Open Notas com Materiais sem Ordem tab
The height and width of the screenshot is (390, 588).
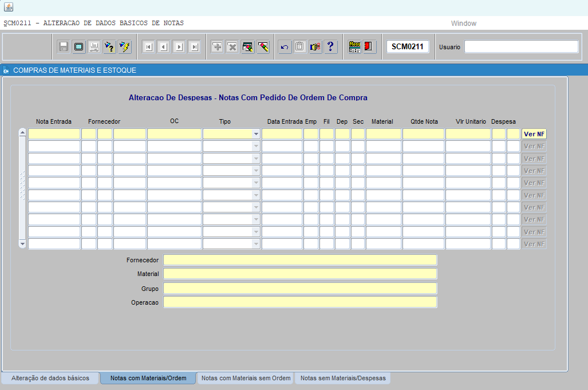point(246,378)
